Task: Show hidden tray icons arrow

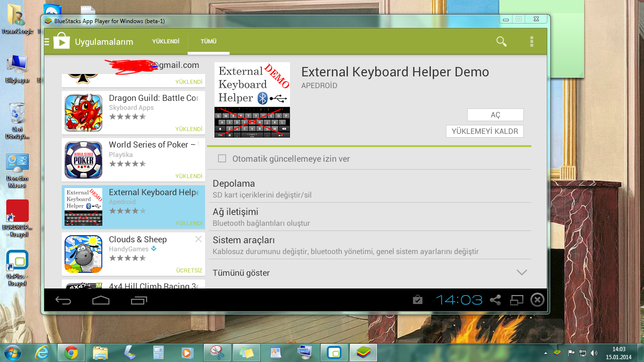Action: pos(545,353)
